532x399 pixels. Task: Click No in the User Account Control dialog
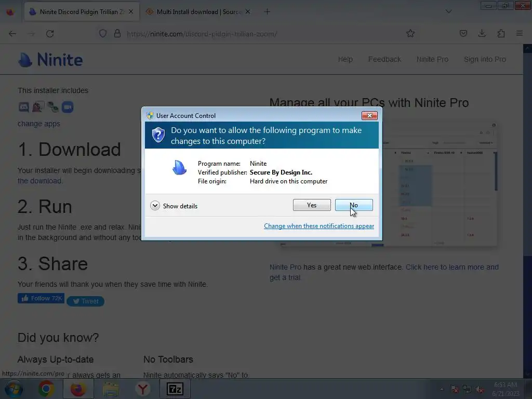click(353, 205)
